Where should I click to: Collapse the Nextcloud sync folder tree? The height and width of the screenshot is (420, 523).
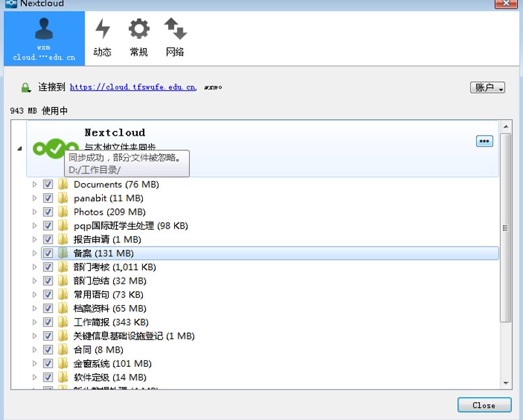19,149
